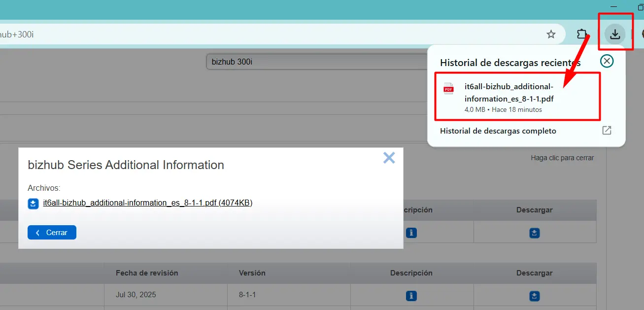Click download icon in first table row
This screenshot has height=310, width=644.
click(x=535, y=233)
